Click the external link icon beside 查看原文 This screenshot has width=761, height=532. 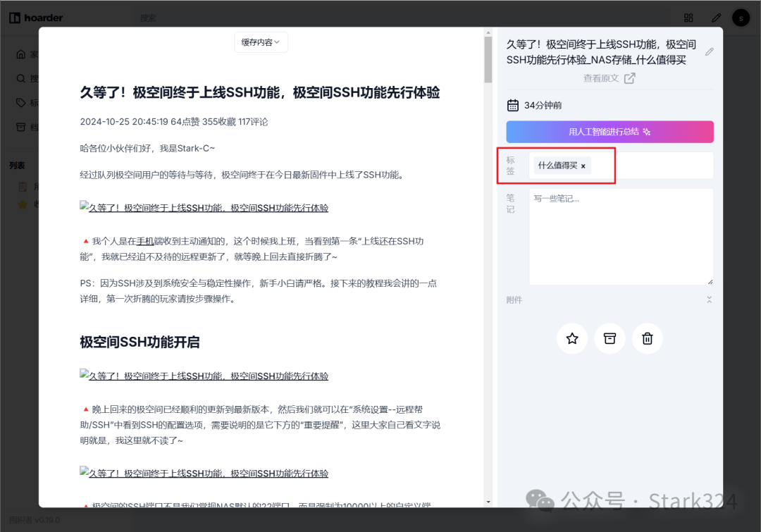629,78
